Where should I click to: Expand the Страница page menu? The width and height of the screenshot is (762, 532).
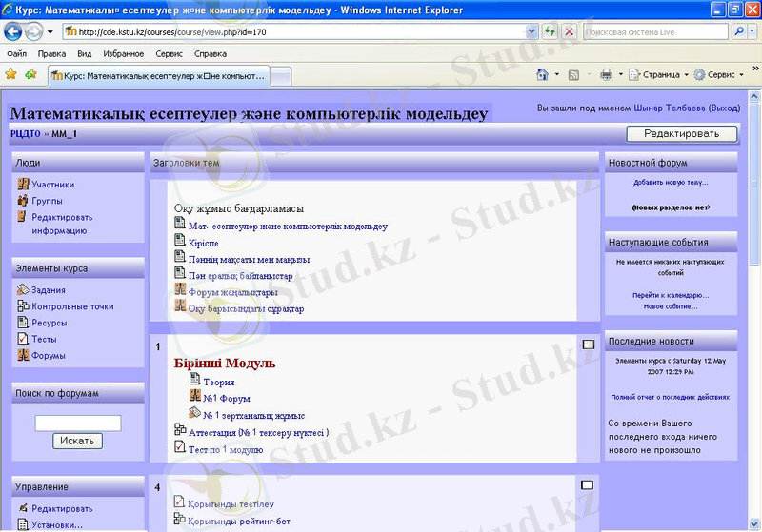(659, 75)
